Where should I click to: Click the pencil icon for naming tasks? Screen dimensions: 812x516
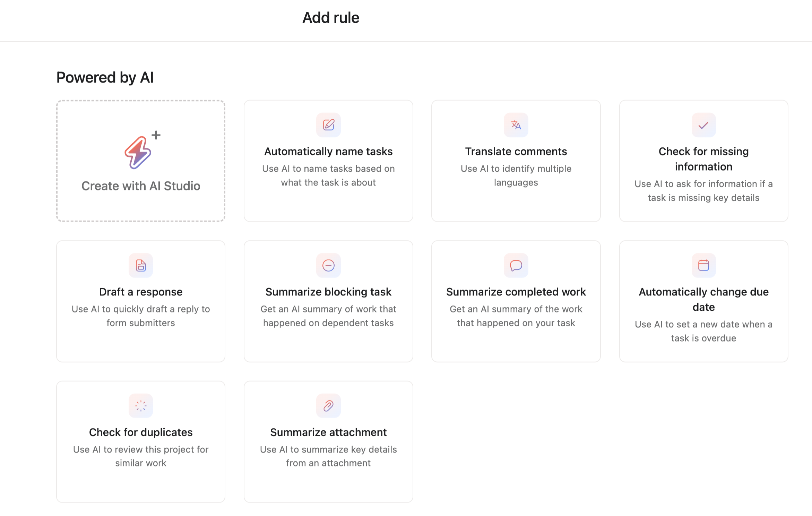[328, 125]
